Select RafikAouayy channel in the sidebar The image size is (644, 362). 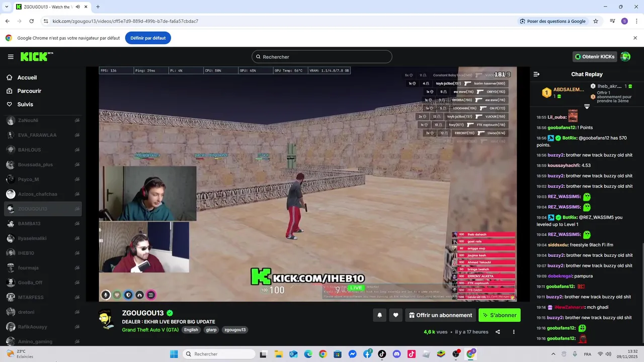(x=43, y=327)
